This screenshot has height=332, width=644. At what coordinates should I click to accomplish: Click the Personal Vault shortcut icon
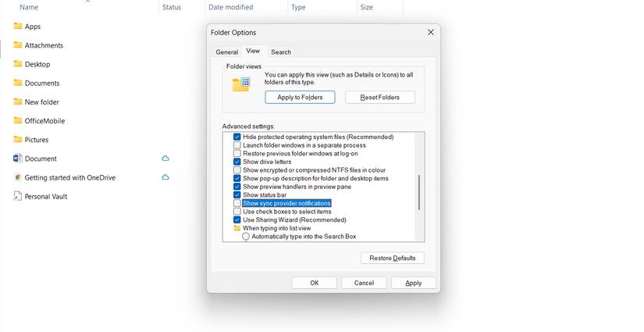pos(18,196)
